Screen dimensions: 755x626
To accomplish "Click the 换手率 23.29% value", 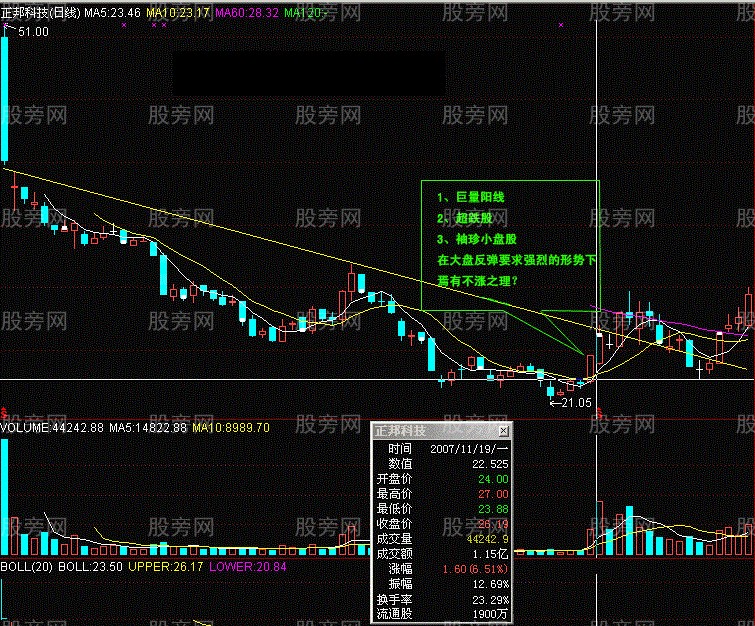I will pyautogui.click(x=491, y=600).
